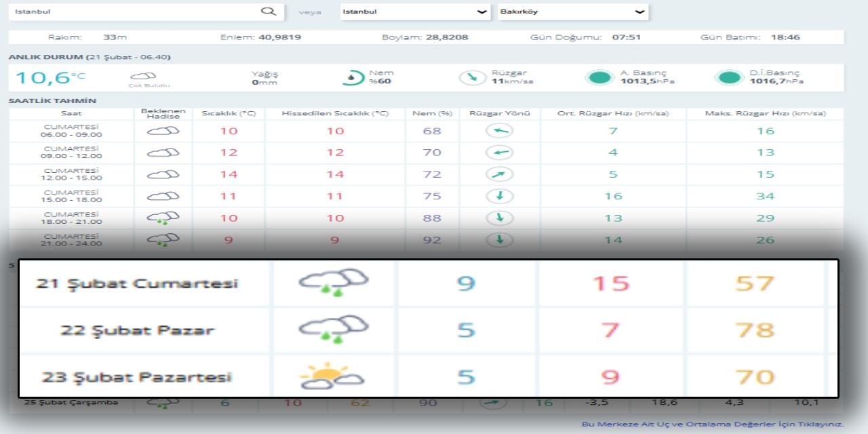
Task: Click the cloud icon for 09.00 - 12.00
Action: click(163, 153)
